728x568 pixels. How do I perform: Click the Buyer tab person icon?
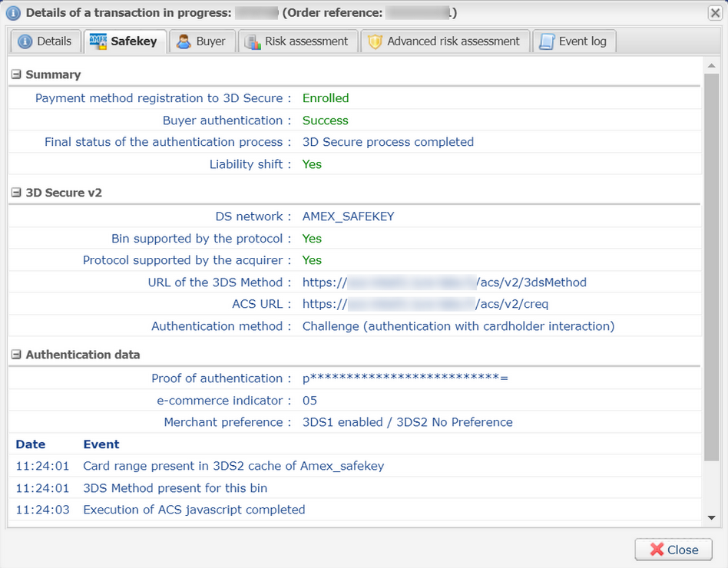(184, 41)
